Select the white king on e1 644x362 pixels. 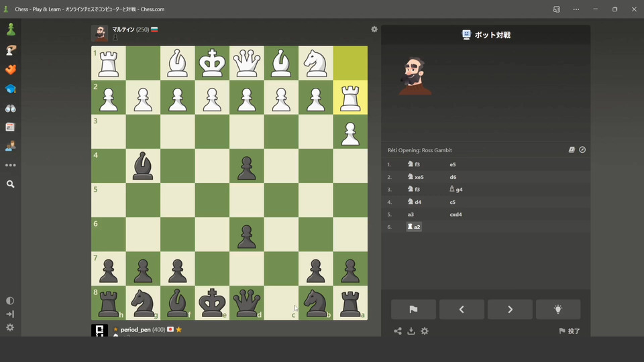(213, 63)
